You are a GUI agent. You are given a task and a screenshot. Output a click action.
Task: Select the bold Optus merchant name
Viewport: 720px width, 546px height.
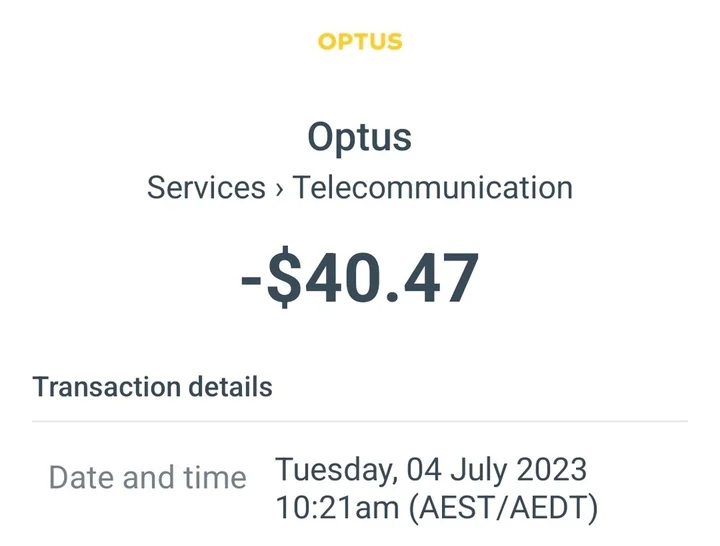[x=359, y=136]
